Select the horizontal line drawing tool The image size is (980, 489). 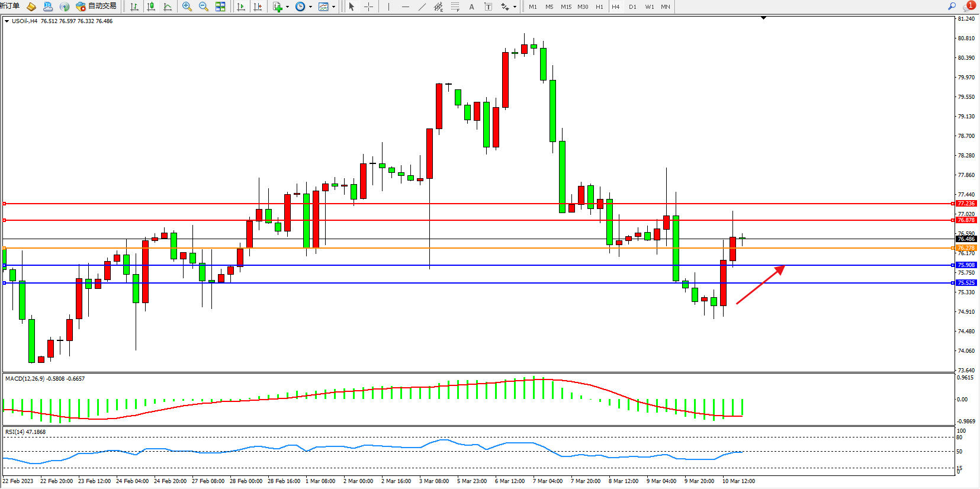405,7
